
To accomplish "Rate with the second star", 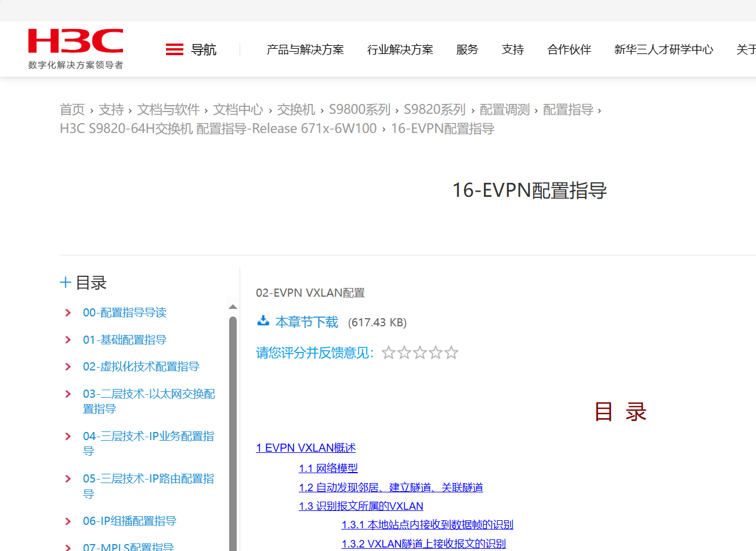I will click(404, 352).
